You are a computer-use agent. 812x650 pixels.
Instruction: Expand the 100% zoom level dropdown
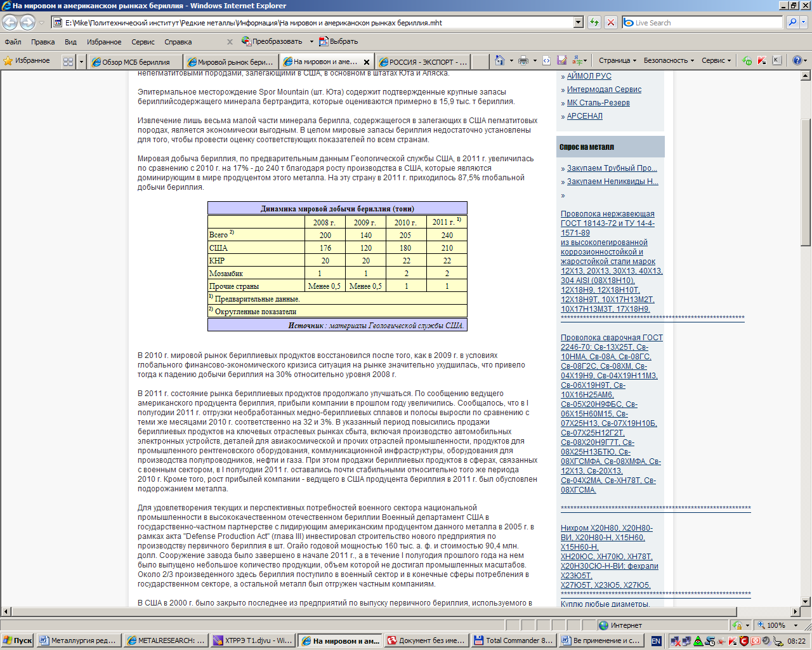tap(790, 625)
